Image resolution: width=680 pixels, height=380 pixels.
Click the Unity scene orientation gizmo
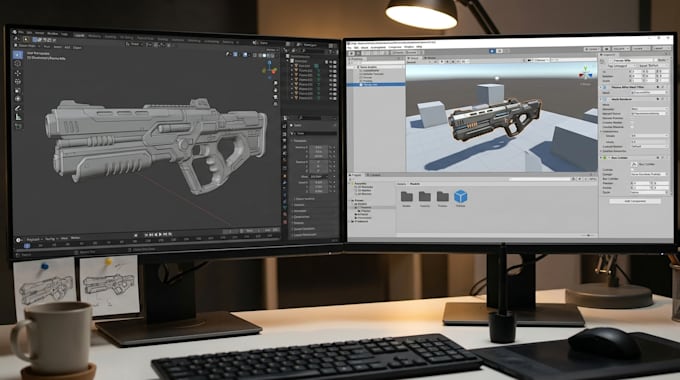coord(585,73)
